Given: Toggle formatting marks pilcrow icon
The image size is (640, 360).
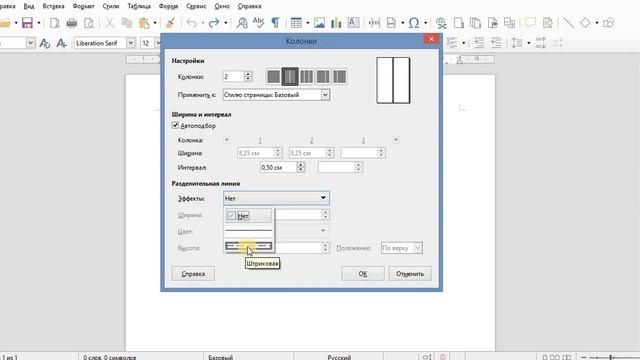Looking at the screenshot, I should click(x=276, y=23).
